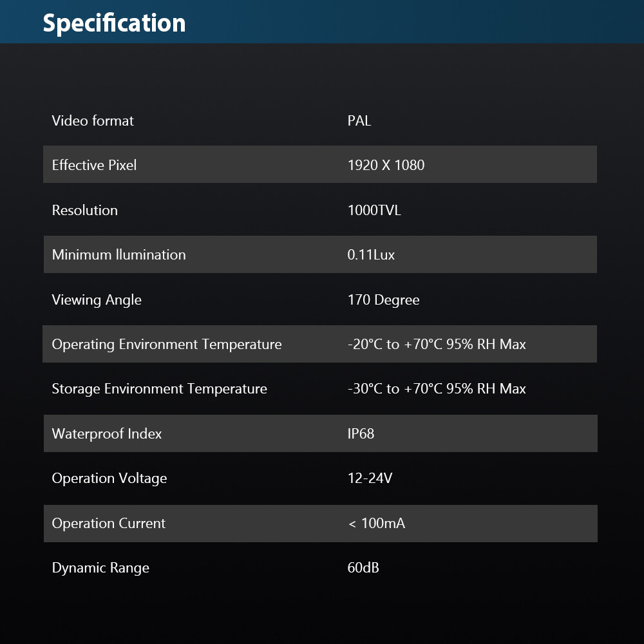Select the 1000TVL value
644x644 pixels.
pyautogui.click(x=374, y=210)
